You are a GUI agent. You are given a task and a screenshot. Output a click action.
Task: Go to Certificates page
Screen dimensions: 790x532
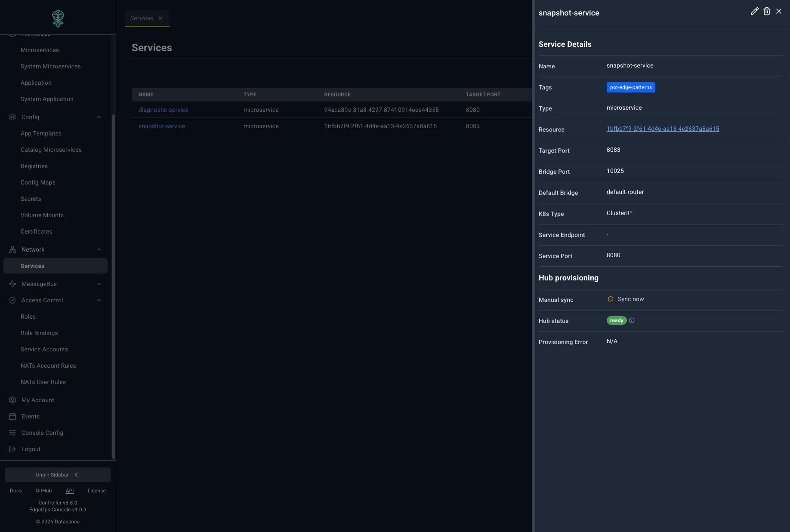(37, 231)
